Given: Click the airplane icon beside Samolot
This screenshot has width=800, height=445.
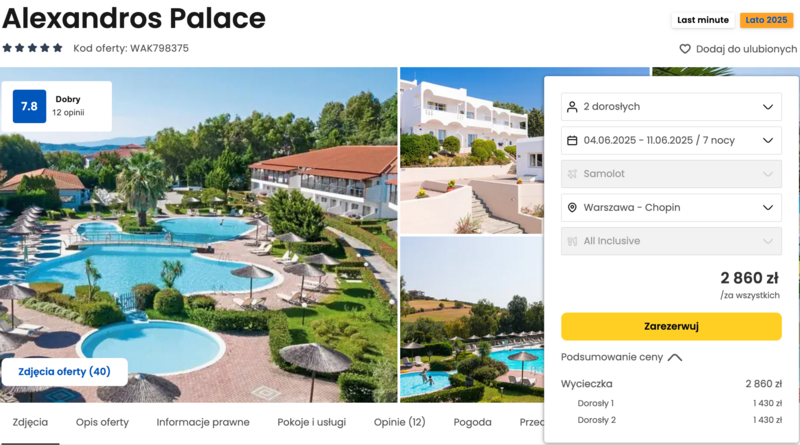Looking at the screenshot, I should coord(572,174).
